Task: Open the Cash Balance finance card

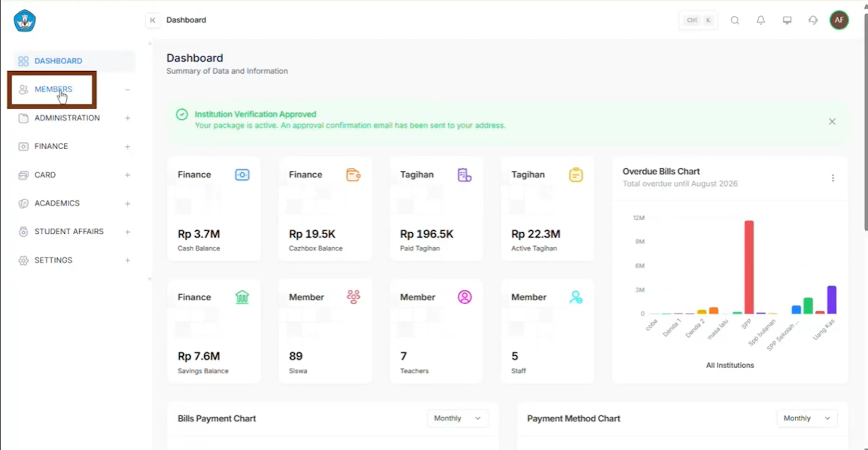Action: click(214, 209)
